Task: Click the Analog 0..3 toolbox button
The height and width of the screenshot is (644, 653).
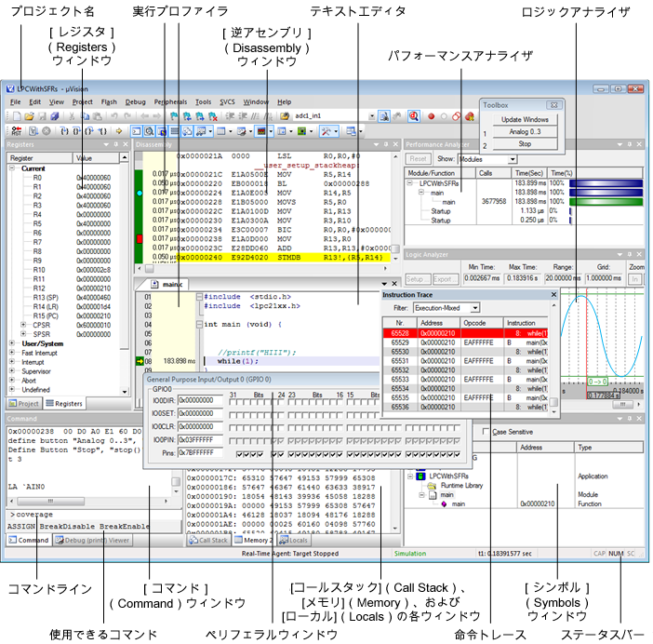Action: coord(525,131)
